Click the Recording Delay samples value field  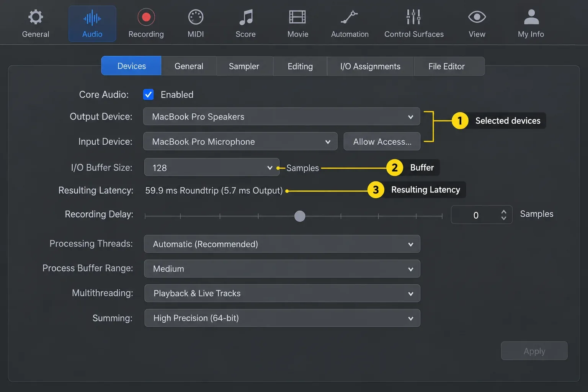475,215
